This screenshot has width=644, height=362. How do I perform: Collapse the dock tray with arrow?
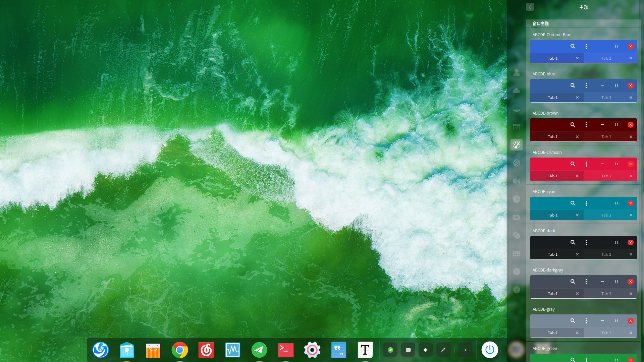click(x=466, y=350)
